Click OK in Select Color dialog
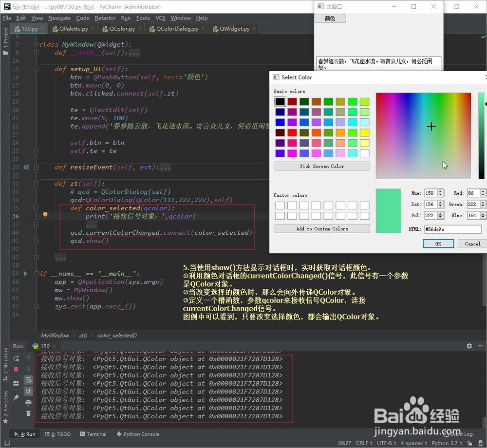The image size is (487, 448). coord(438,243)
